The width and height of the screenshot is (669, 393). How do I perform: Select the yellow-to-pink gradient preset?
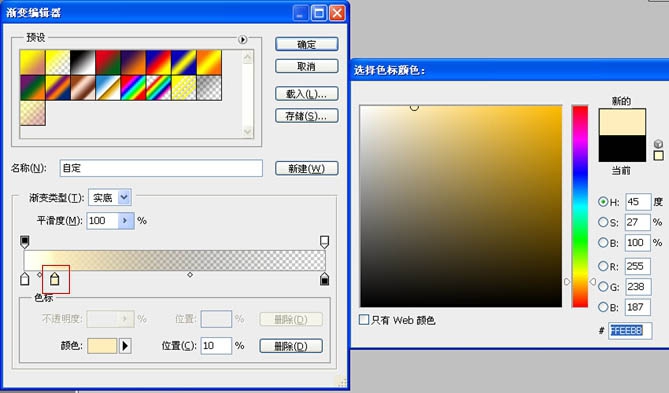pos(32,63)
